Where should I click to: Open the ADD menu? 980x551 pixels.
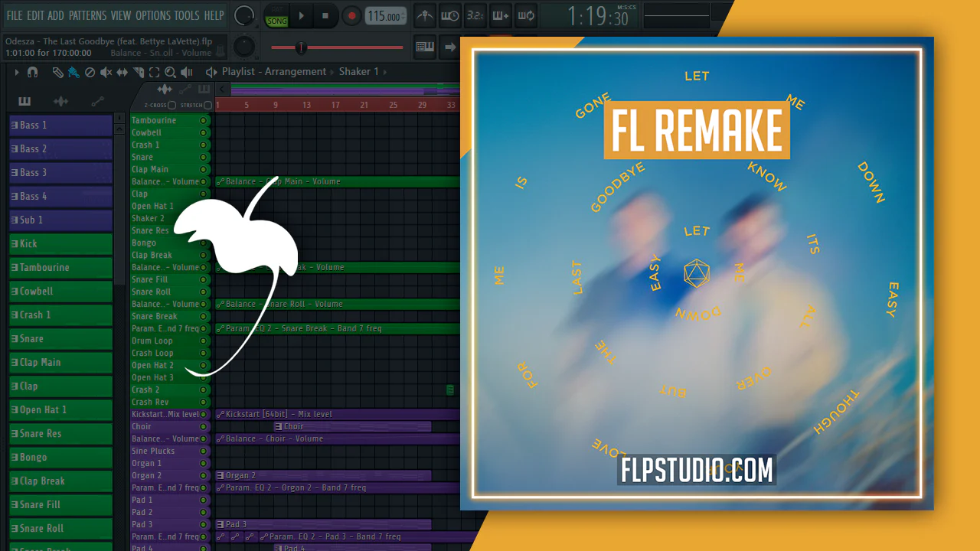pyautogui.click(x=56, y=15)
